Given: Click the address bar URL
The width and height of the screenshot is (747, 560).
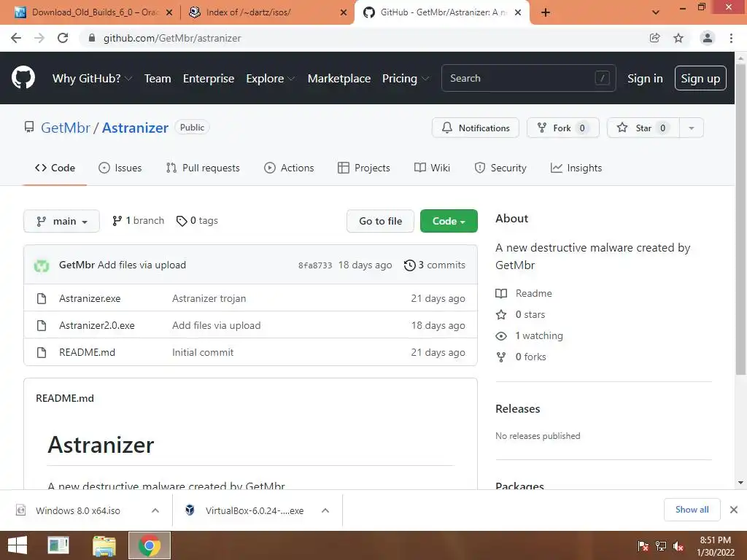Looking at the screenshot, I should click(172, 38).
